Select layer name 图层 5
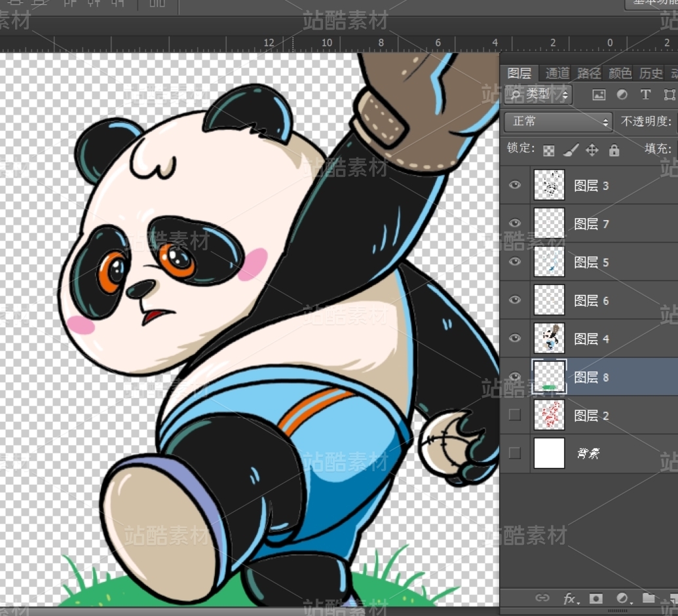This screenshot has height=616, width=678. (x=591, y=262)
